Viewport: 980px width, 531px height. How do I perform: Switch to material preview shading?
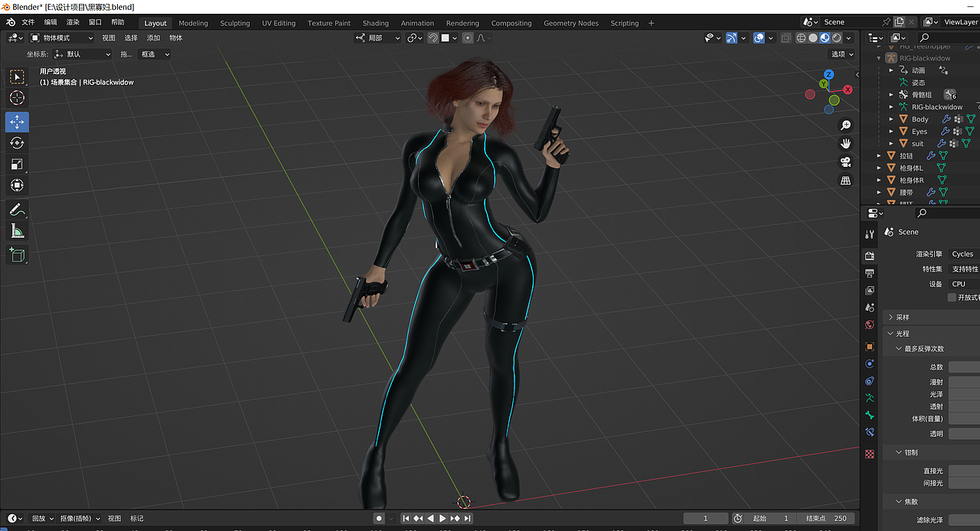tap(825, 37)
